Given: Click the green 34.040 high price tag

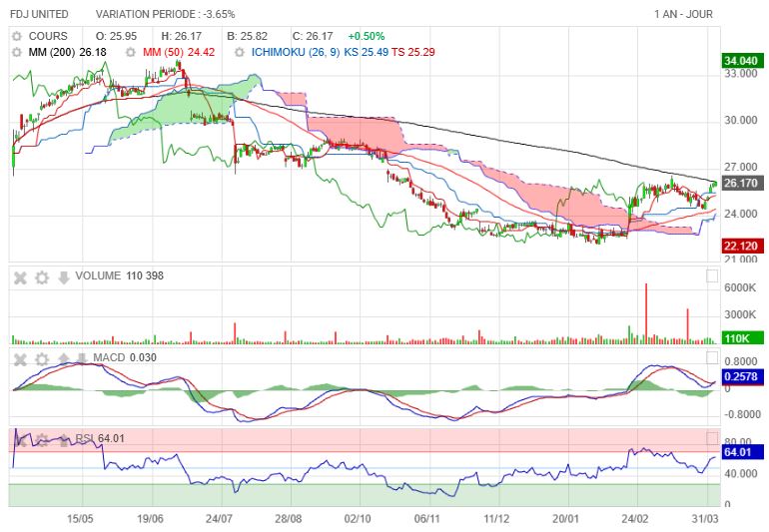Looking at the screenshot, I should (742, 61).
